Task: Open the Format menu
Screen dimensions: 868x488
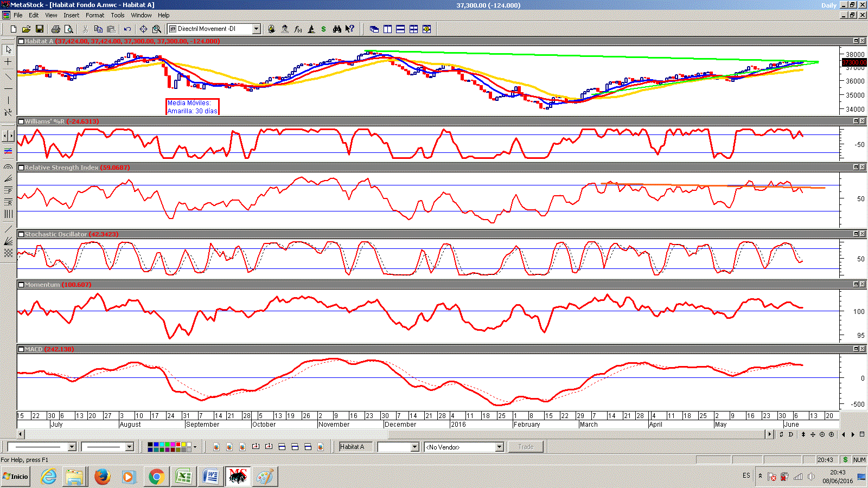Action: click(x=95, y=15)
